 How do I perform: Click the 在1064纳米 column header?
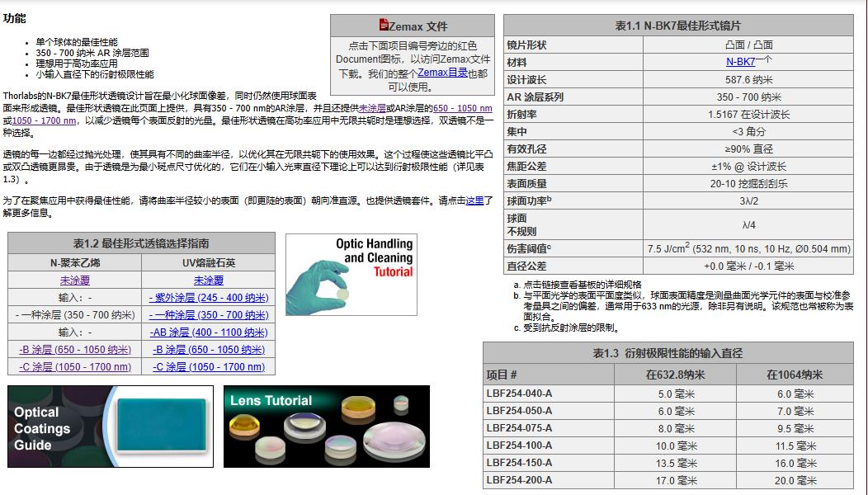[795, 375]
